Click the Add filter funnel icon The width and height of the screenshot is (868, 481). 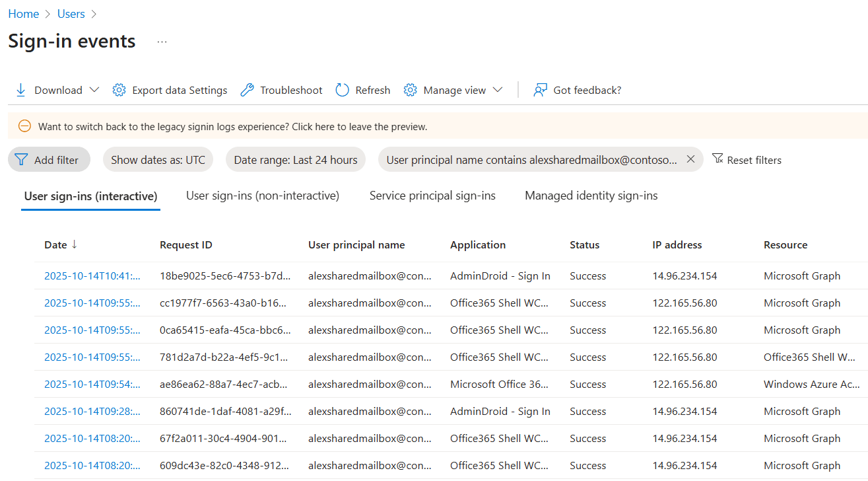coord(22,159)
